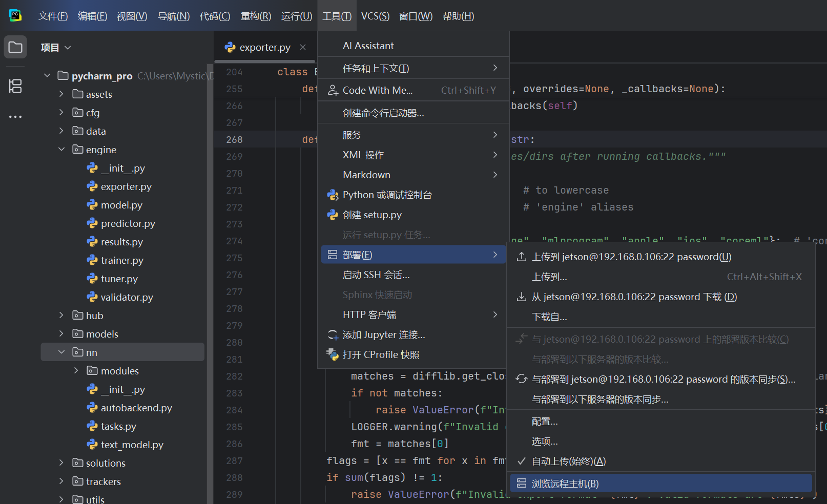The height and width of the screenshot is (504, 827).
Task: Open the 项目 view dropdown
Action: [56, 48]
